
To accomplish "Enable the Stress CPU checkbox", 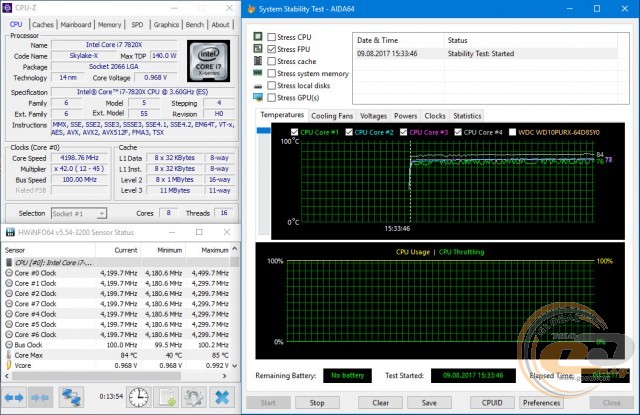I will coord(271,37).
